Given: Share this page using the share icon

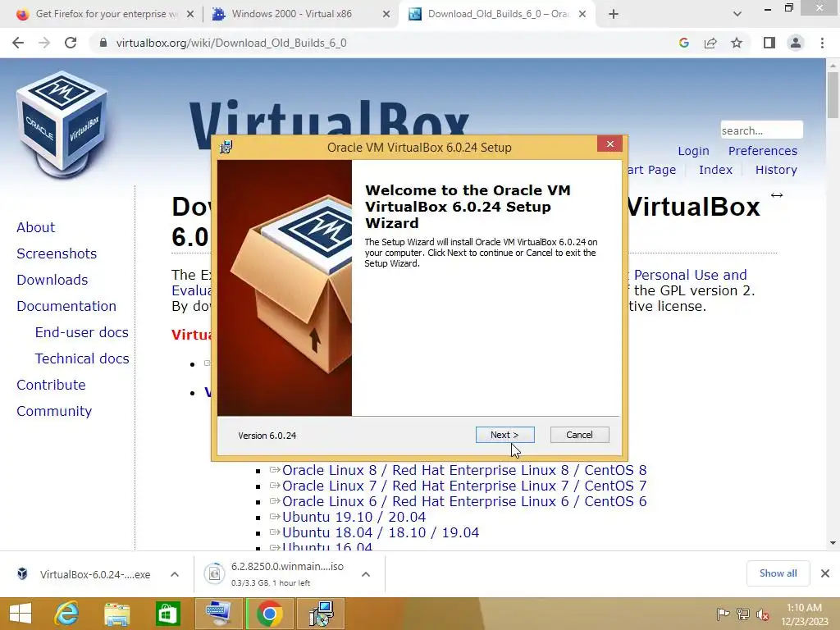Looking at the screenshot, I should point(710,43).
